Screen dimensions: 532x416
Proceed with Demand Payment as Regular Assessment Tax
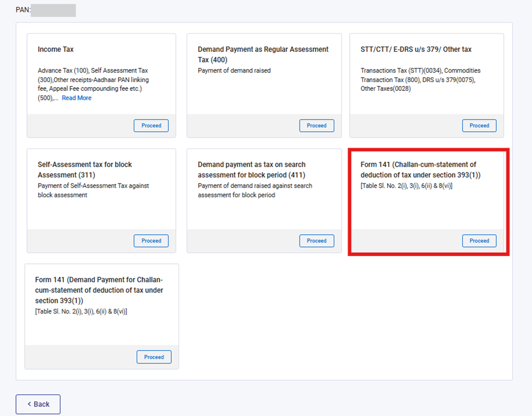point(316,126)
